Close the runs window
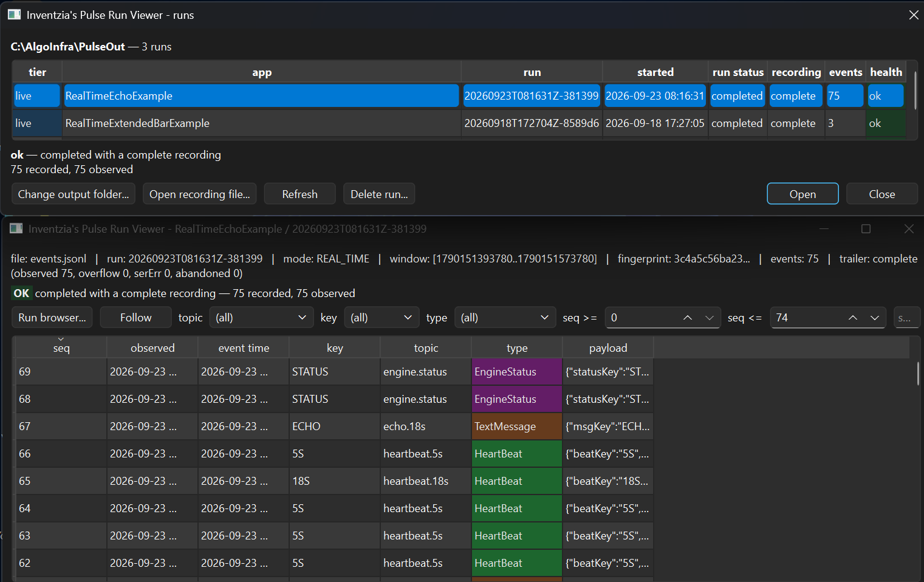 (x=913, y=15)
